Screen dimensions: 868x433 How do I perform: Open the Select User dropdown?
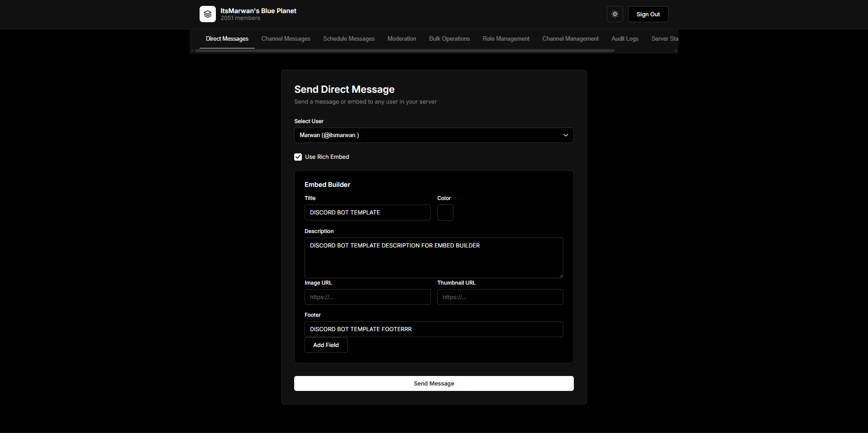(434, 135)
